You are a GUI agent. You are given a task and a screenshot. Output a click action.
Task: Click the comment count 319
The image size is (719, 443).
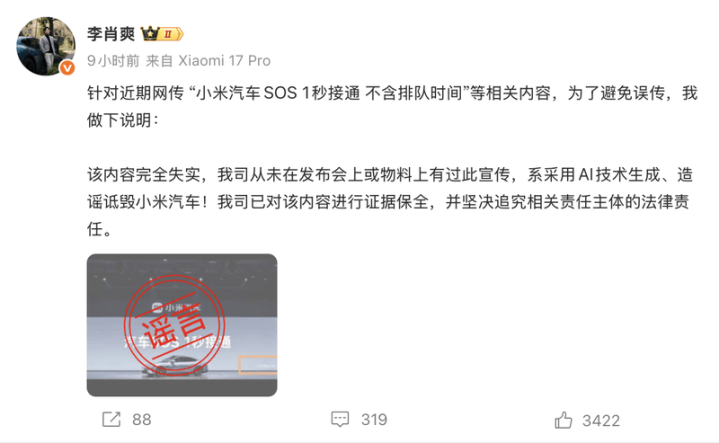[x=374, y=420]
